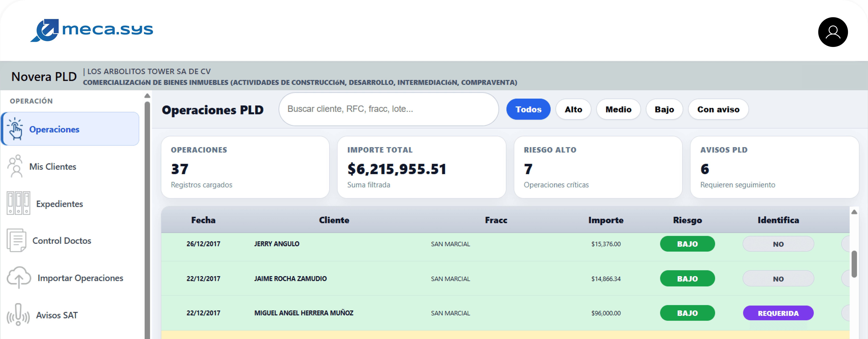Click BAJO badge for JAIME ROCHA ZAMUDIO

[x=687, y=278]
